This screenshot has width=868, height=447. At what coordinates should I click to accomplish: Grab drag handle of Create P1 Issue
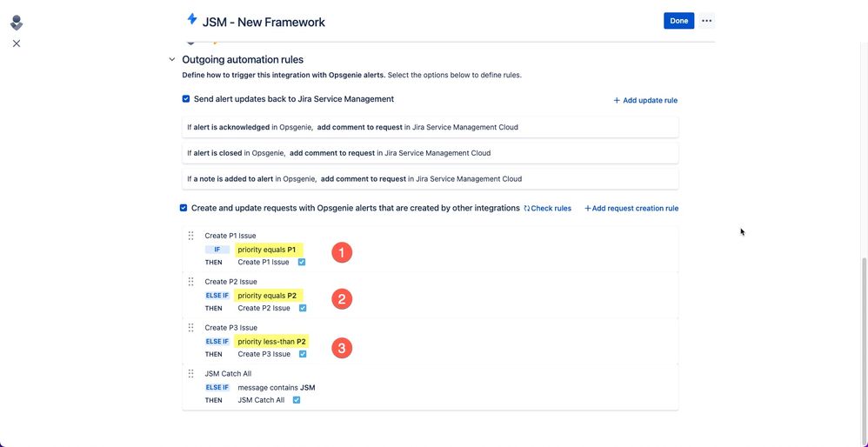(191, 236)
